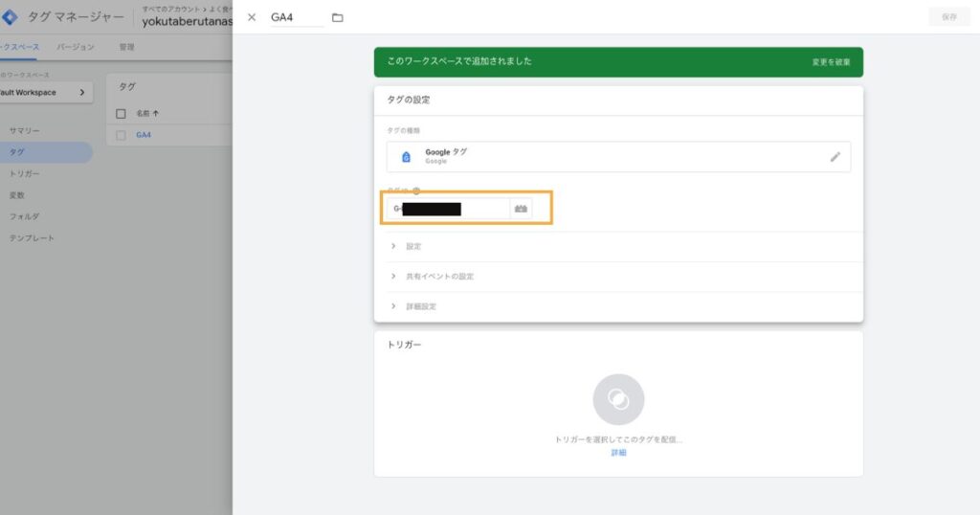Click トリガーを選択してこのタグを配信 text
Screen dimensions: 980x515
point(618,440)
